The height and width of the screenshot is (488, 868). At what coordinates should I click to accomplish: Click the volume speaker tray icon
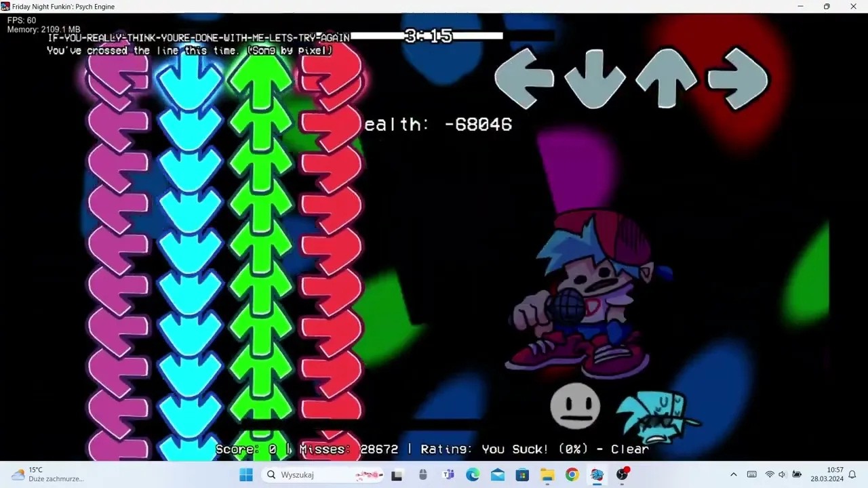click(x=783, y=474)
